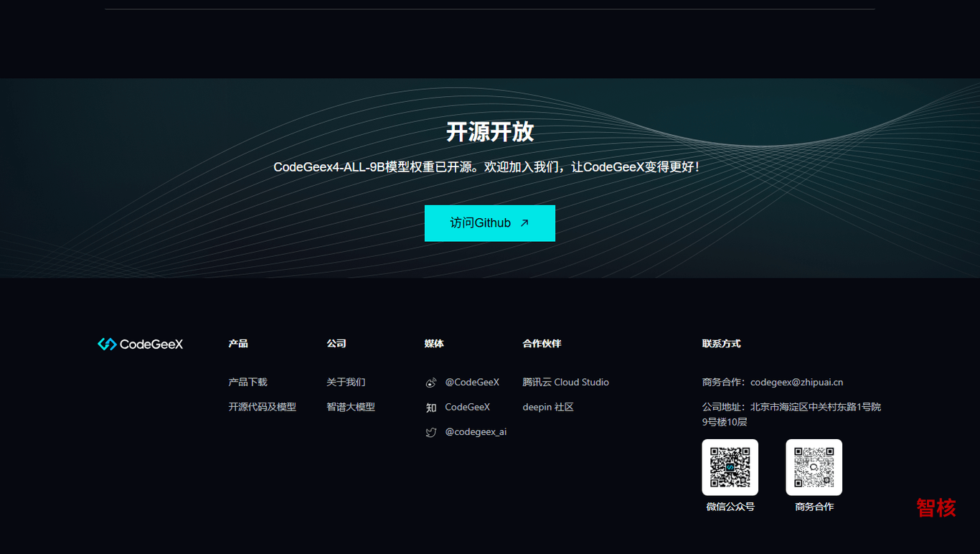Open 腾讯云 Cloud Studio partner link
The height and width of the screenshot is (554, 980).
566,382
